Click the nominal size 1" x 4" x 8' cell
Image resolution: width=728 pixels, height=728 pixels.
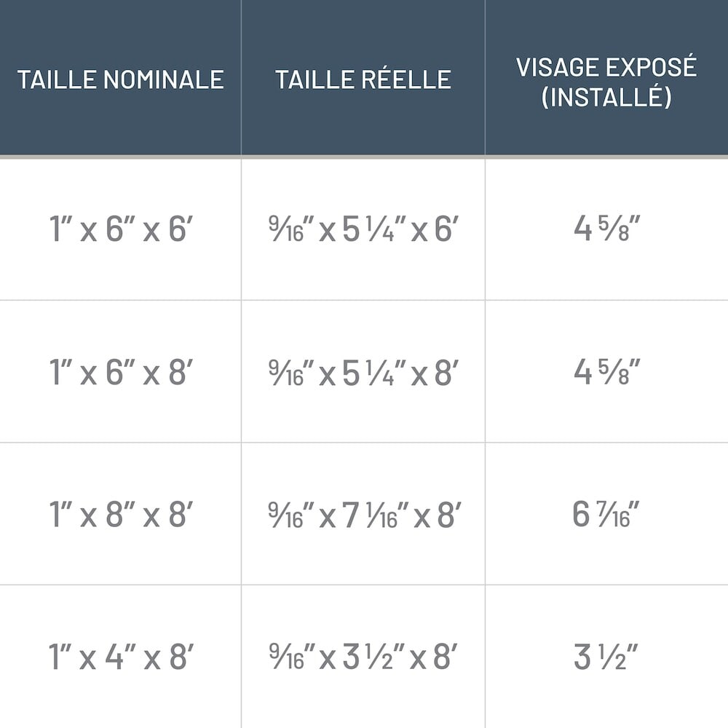pyautogui.click(x=120, y=657)
